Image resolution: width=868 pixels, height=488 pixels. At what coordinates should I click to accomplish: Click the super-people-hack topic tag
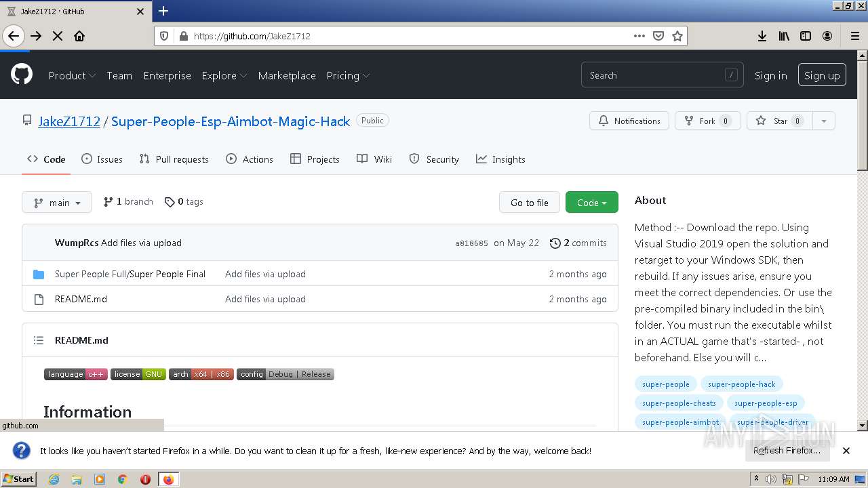(x=741, y=384)
